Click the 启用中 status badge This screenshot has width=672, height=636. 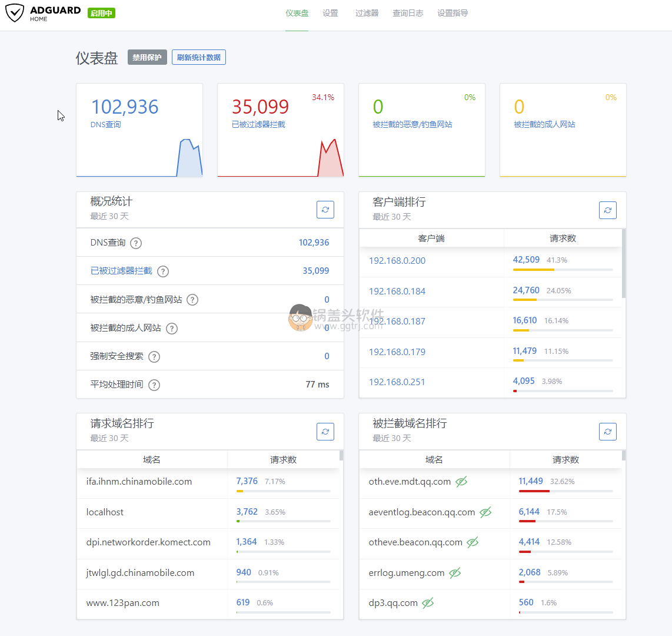(x=101, y=12)
